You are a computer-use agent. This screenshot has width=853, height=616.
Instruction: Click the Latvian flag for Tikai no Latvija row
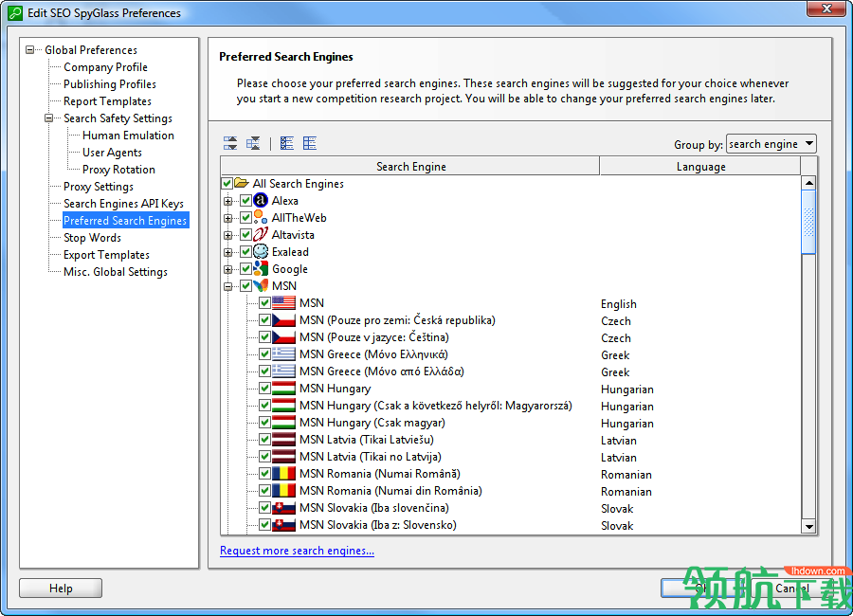[284, 457]
